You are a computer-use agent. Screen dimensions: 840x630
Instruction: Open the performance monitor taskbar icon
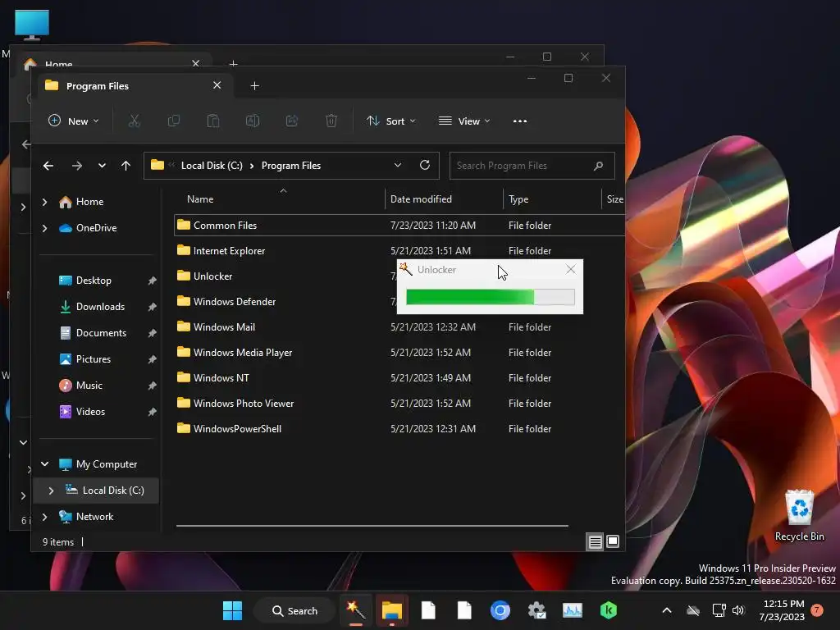coord(572,610)
